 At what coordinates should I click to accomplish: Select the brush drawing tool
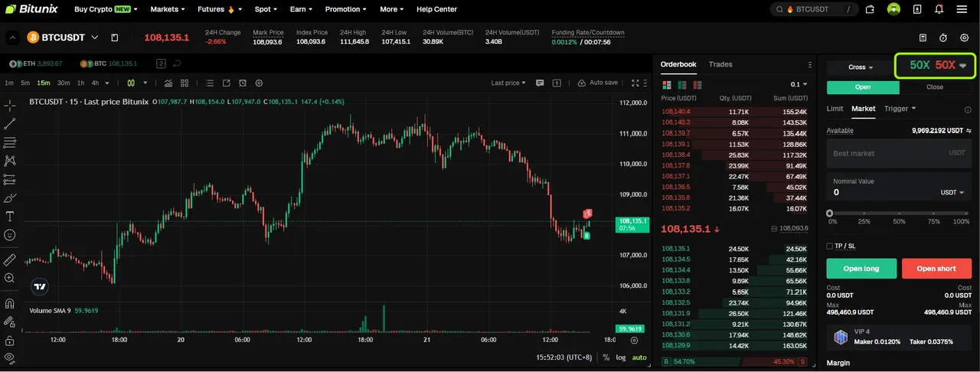pos(10,198)
